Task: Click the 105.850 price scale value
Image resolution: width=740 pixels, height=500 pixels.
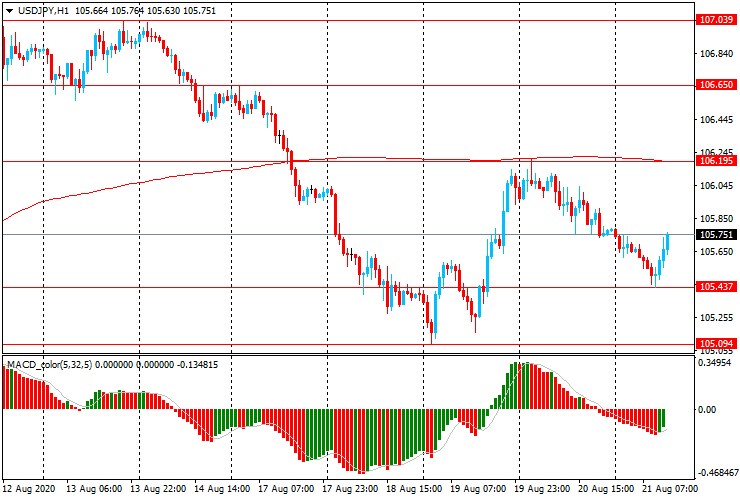Action: tap(716, 219)
